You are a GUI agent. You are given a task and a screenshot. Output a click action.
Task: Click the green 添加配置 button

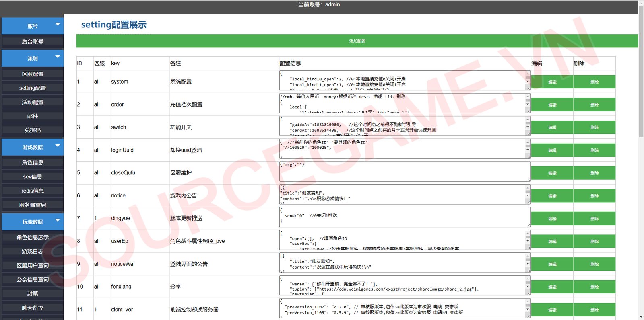[x=357, y=41]
